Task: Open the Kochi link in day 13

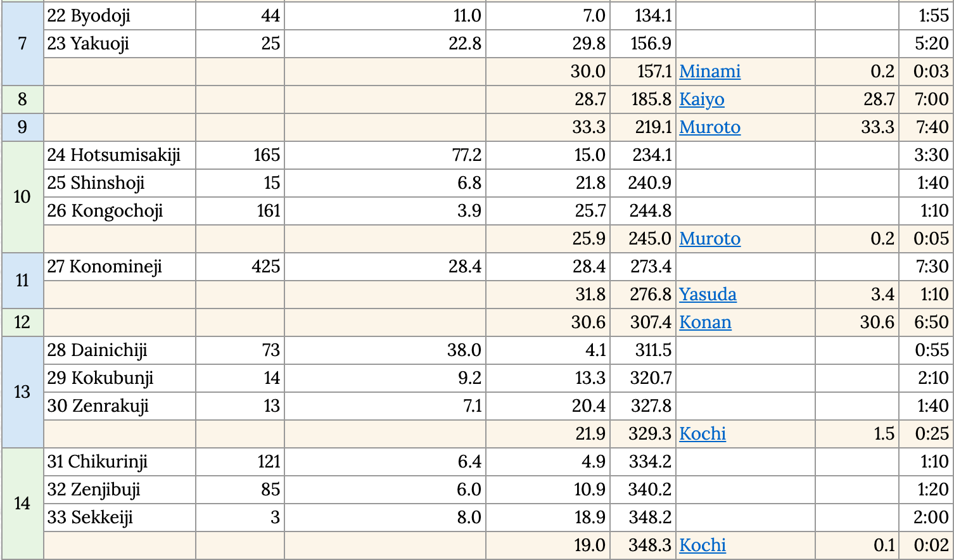Action: [x=703, y=434]
